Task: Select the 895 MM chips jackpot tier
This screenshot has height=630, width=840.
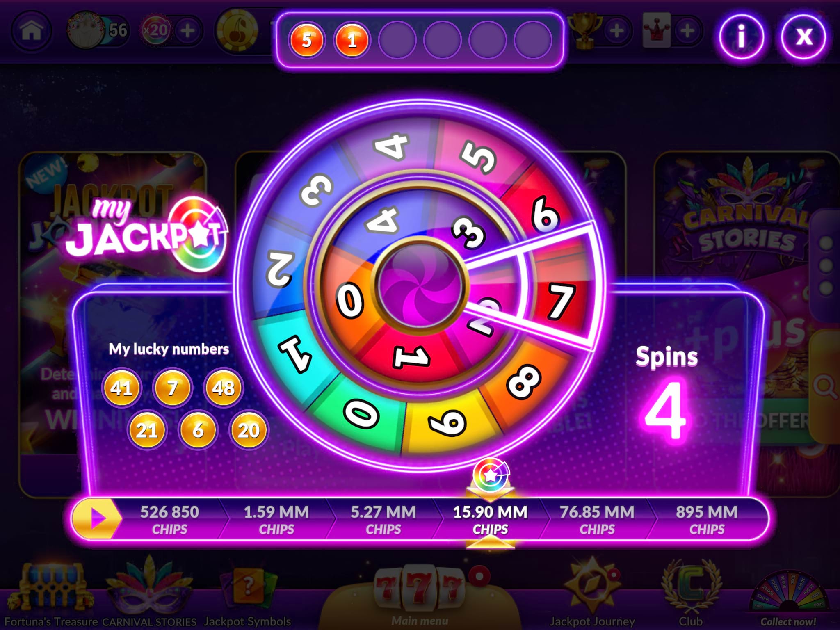Action: pos(707,519)
